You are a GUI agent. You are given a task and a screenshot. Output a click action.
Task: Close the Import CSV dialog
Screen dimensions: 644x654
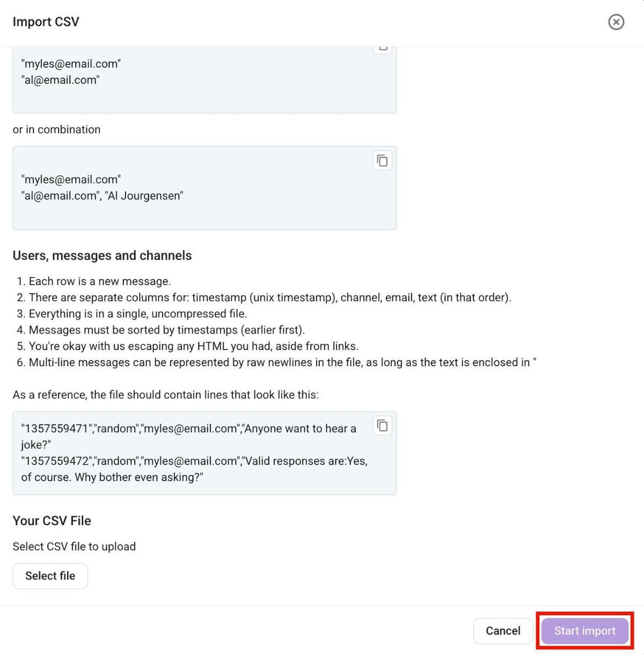[x=616, y=22]
